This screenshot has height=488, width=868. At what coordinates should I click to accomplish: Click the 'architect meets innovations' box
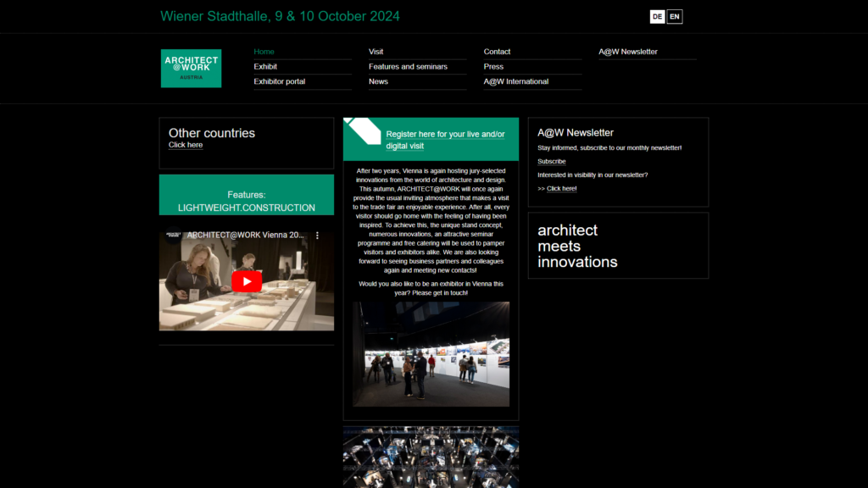618,246
